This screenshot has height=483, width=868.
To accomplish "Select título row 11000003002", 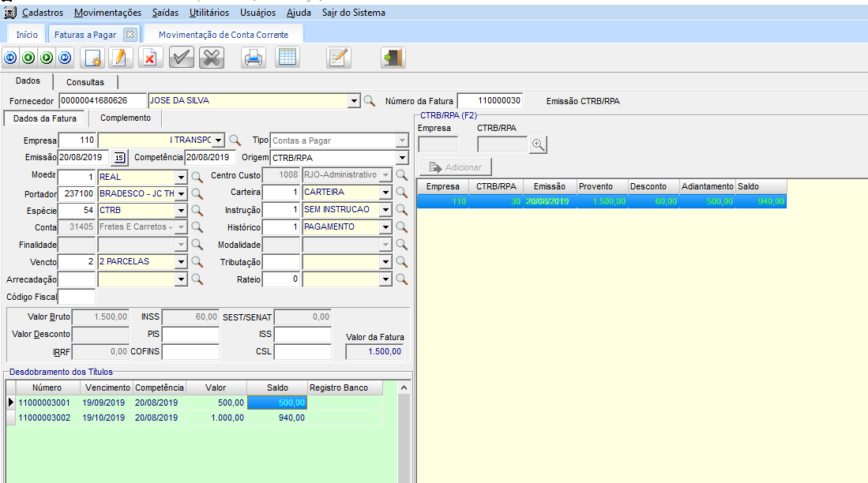I will pyautogui.click(x=44, y=417).
